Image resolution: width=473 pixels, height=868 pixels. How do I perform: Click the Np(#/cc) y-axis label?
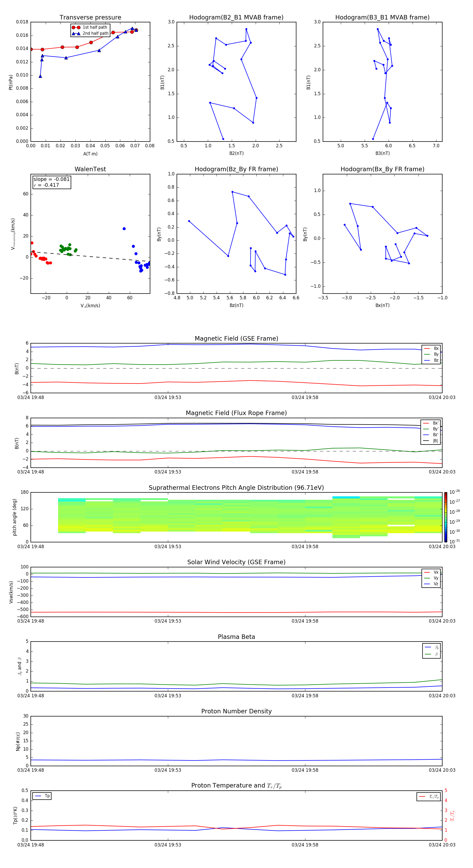pyautogui.click(x=18, y=741)
